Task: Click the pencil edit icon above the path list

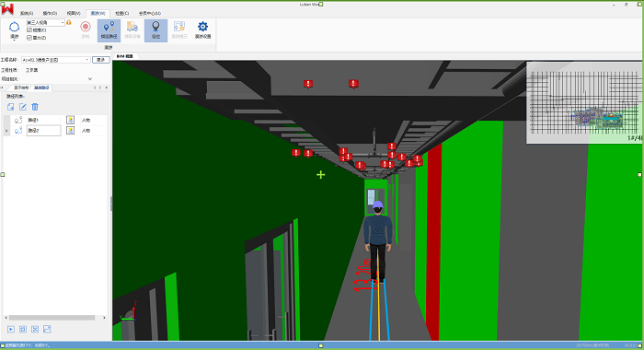Action: point(23,107)
